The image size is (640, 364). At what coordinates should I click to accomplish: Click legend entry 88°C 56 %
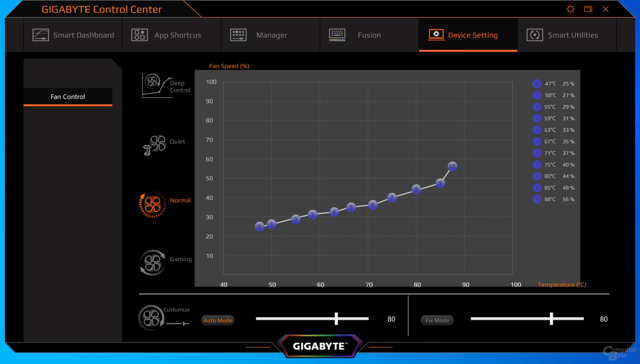pos(554,199)
